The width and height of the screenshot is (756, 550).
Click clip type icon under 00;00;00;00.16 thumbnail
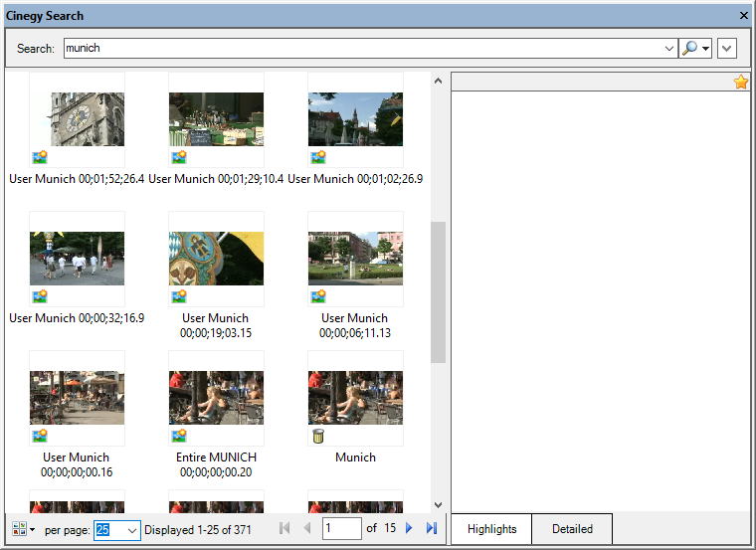[x=40, y=436]
